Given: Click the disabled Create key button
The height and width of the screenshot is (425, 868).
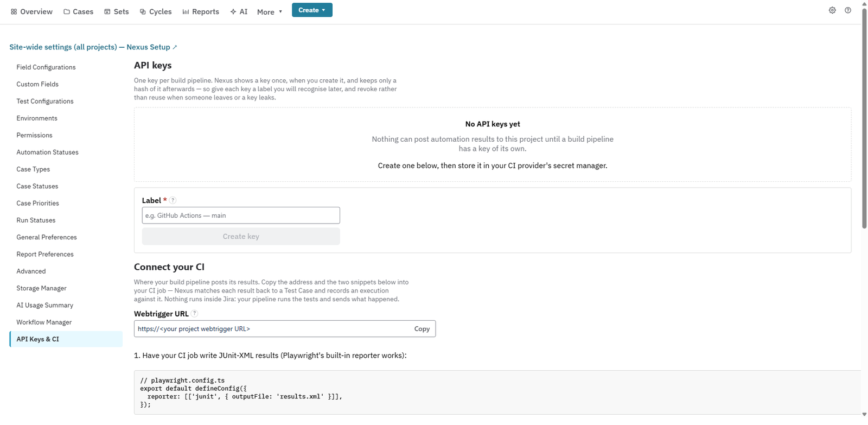Looking at the screenshot, I should pos(241,237).
